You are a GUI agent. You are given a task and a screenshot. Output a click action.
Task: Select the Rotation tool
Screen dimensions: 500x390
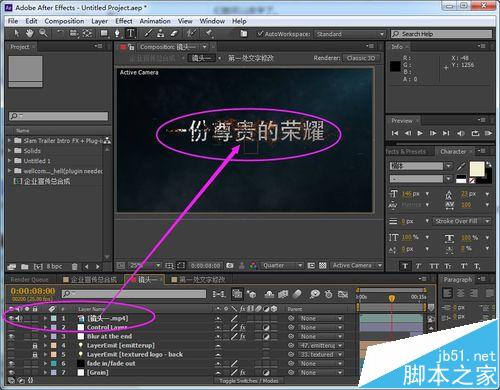60,33
